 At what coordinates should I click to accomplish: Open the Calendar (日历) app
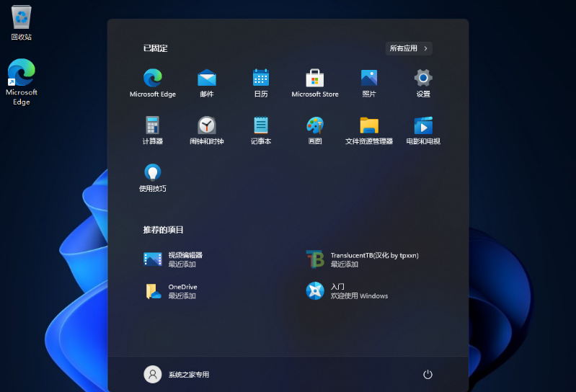click(x=261, y=83)
